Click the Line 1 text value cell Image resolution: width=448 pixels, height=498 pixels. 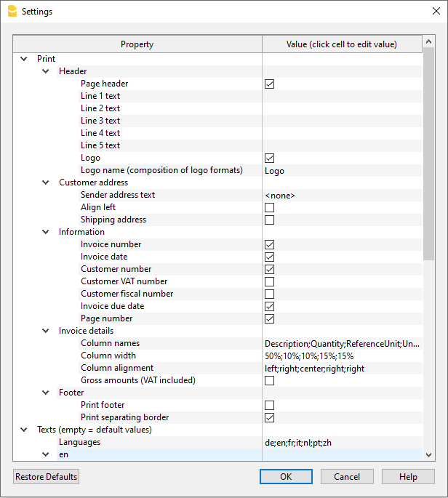tap(342, 96)
